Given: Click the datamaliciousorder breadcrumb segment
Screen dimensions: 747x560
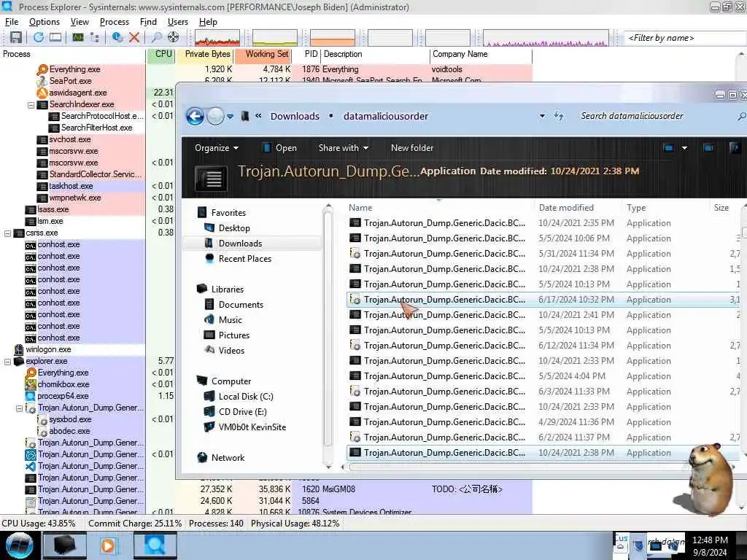Looking at the screenshot, I should (x=386, y=116).
